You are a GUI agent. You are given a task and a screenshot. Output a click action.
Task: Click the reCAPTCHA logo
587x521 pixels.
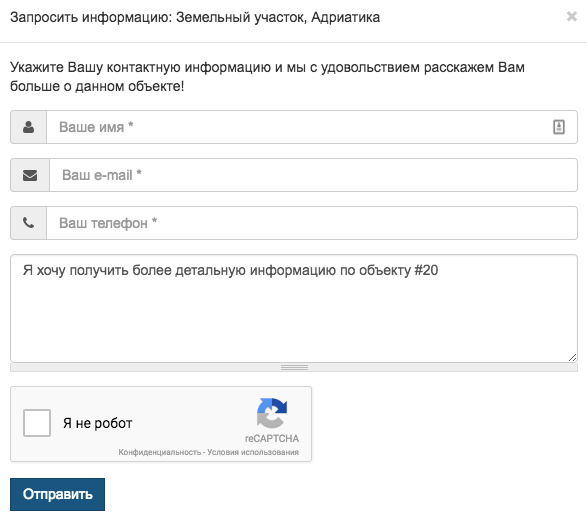click(x=272, y=413)
